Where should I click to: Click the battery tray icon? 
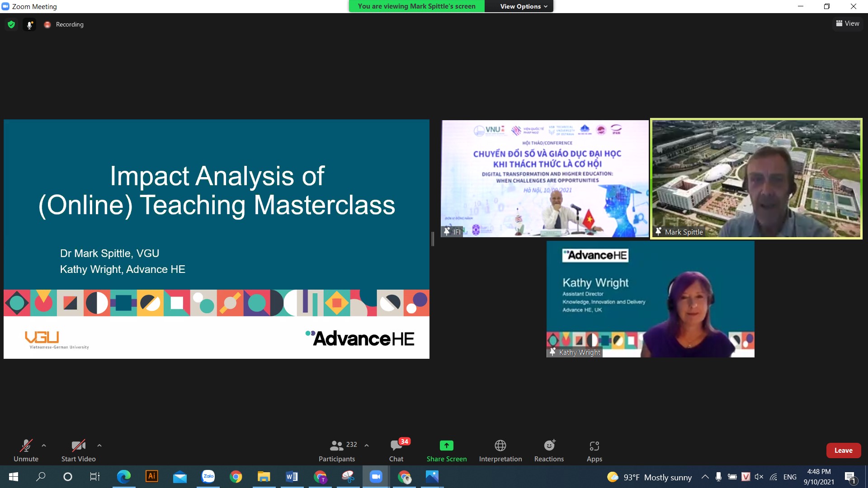[732, 477]
